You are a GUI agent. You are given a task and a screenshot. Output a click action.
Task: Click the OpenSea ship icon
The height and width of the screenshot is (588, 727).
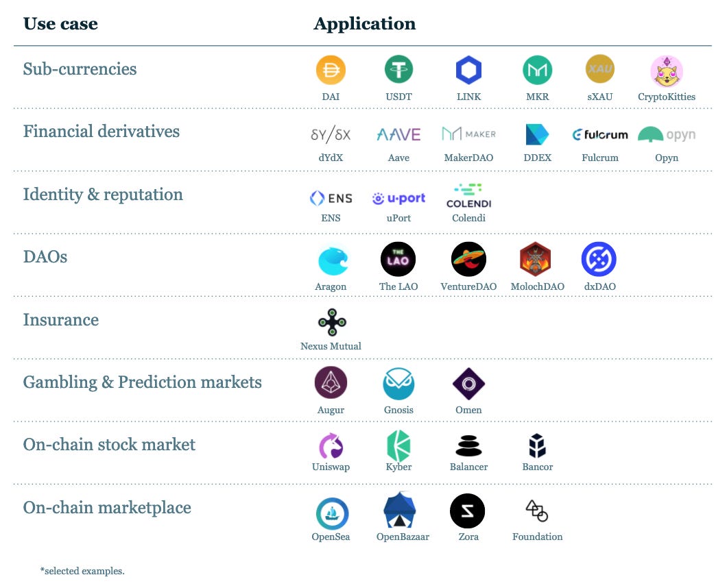pyautogui.click(x=332, y=513)
